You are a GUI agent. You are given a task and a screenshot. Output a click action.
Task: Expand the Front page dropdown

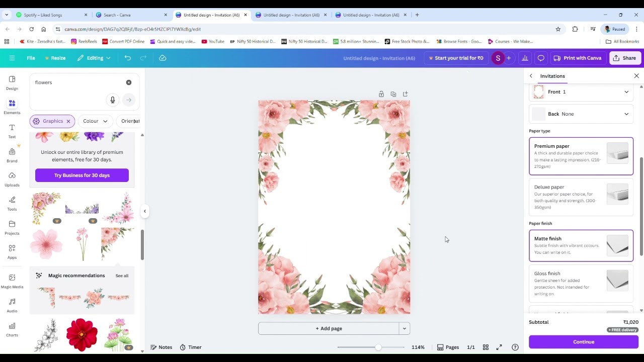(581, 92)
